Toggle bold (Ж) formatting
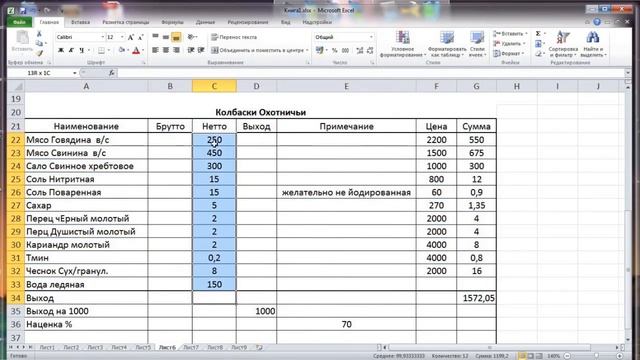The image size is (640, 360). (61, 50)
